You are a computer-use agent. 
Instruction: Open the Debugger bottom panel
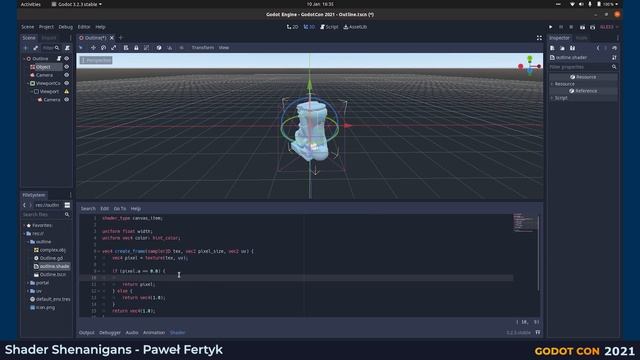click(110, 333)
